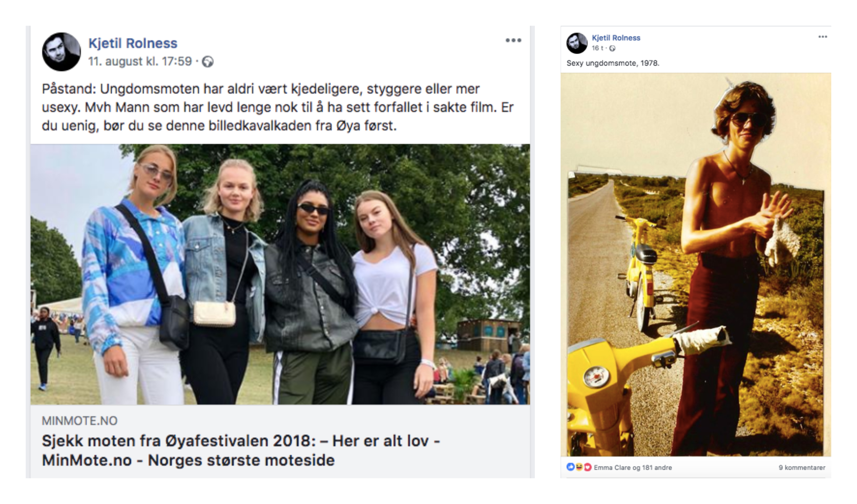Click the public globe icon next to 17:59
The width and height of the screenshot is (857, 504).
pos(208,62)
